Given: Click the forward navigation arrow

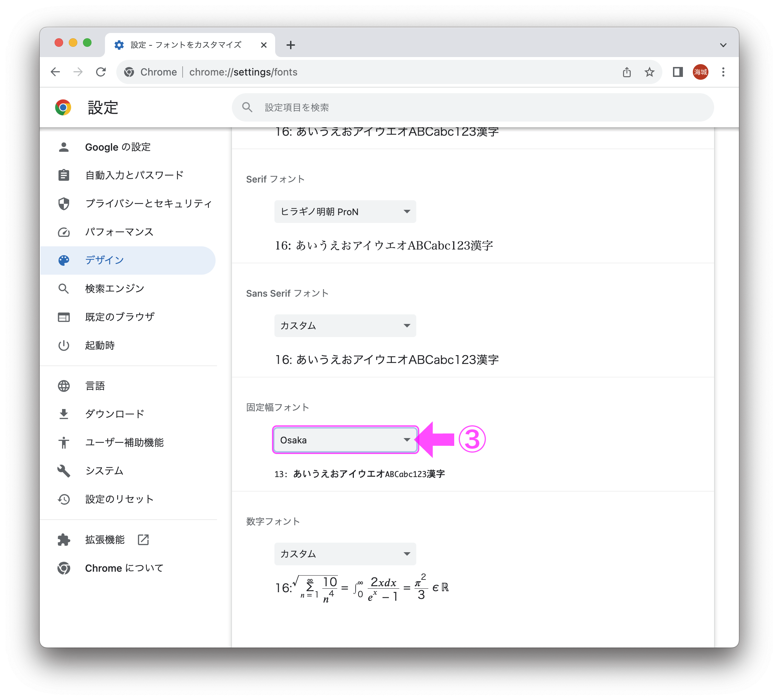Looking at the screenshot, I should 78,72.
